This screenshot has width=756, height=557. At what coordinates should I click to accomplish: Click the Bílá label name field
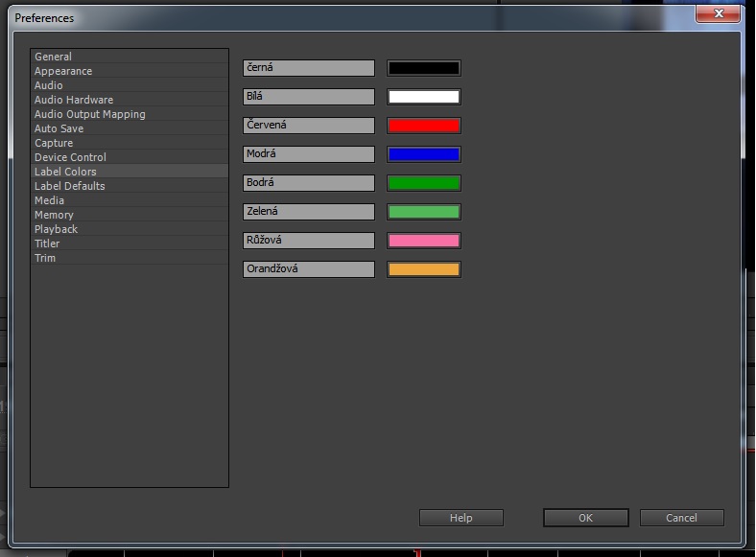(x=309, y=97)
